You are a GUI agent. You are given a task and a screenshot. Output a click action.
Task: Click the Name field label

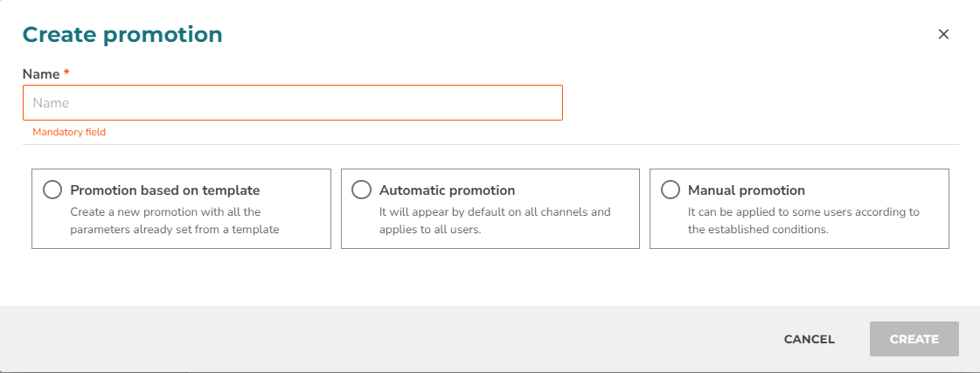pyautogui.click(x=41, y=73)
